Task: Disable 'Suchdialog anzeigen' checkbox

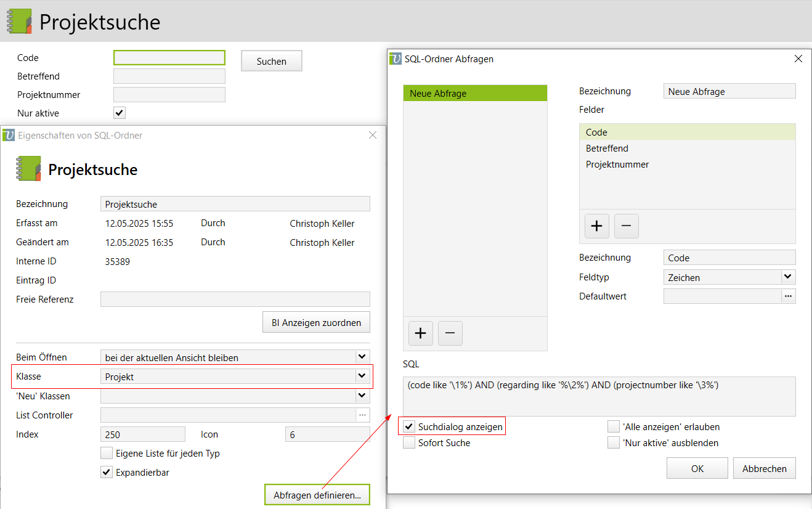Action: (409, 426)
